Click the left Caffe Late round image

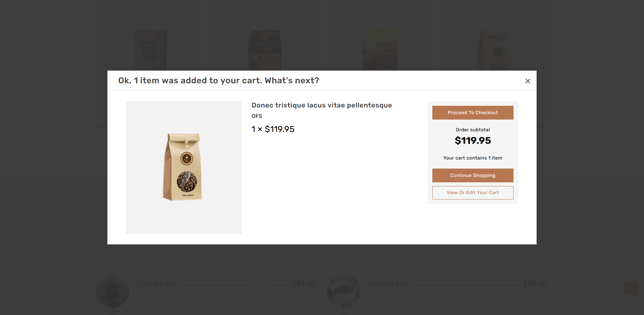(112, 291)
